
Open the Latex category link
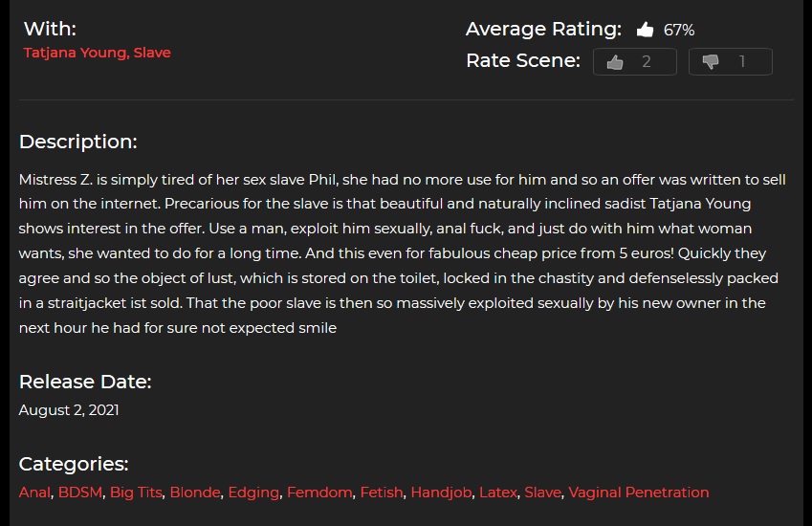pyautogui.click(x=498, y=493)
